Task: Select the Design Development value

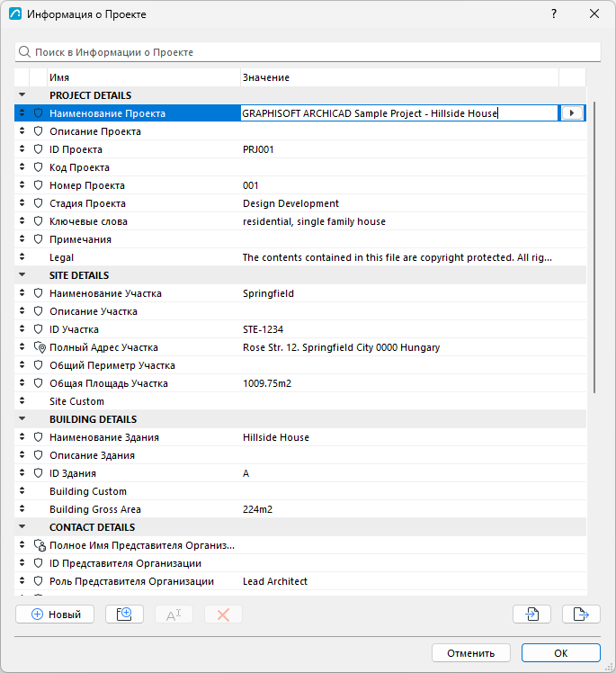Action: click(290, 203)
